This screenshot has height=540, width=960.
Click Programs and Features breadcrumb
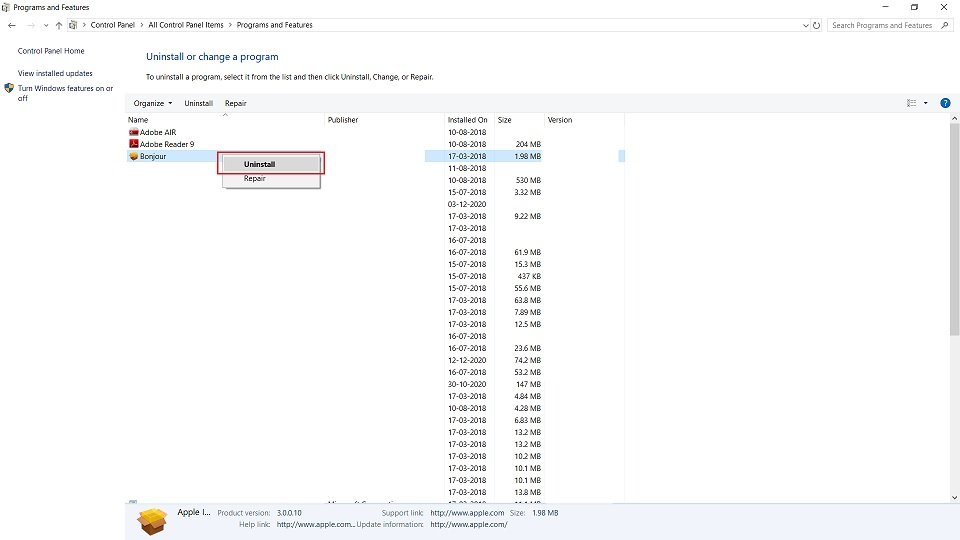coord(274,25)
